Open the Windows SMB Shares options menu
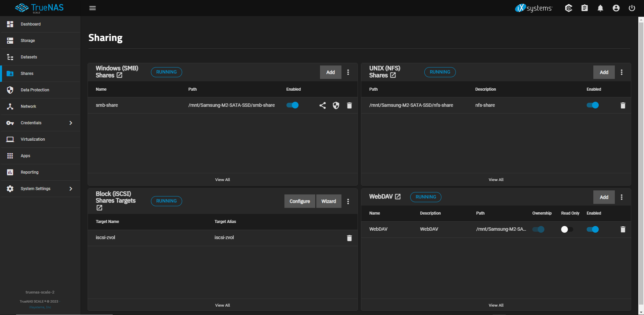The width and height of the screenshot is (644, 315). pyautogui.click(x=348, y=72)
